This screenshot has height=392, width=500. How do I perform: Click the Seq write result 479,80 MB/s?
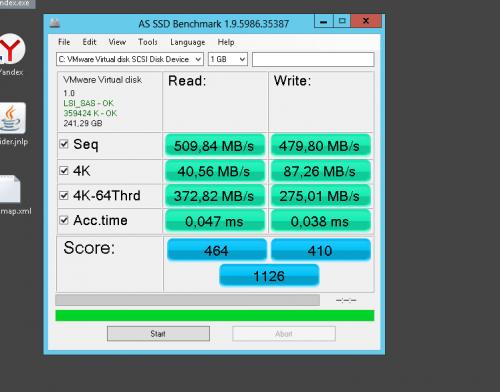[x=321, y=145]
